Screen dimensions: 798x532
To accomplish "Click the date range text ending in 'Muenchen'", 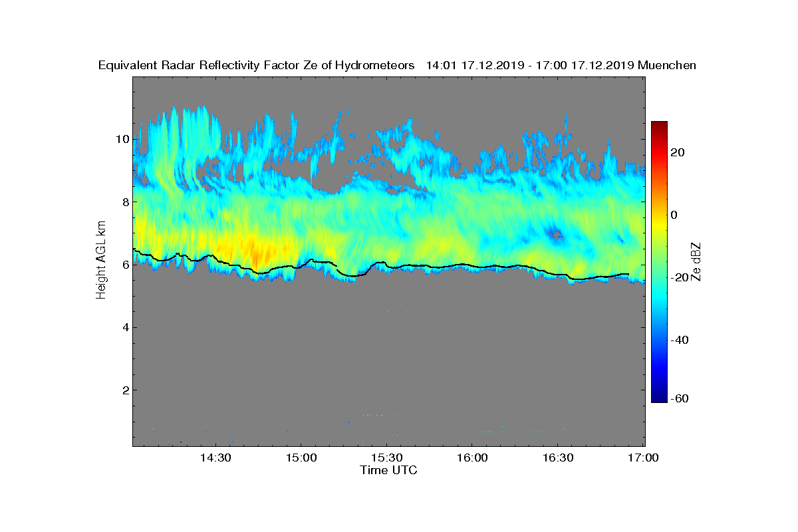I will tap(561, 65).
